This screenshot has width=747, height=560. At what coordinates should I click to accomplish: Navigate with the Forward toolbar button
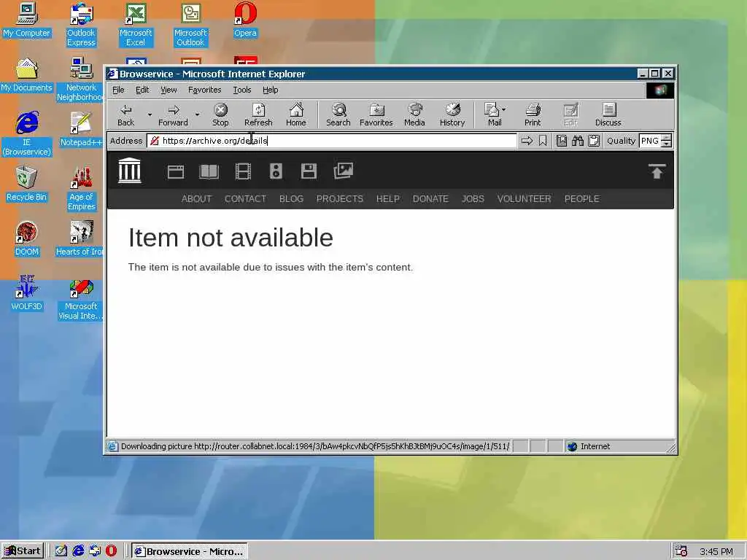[173, 115]
